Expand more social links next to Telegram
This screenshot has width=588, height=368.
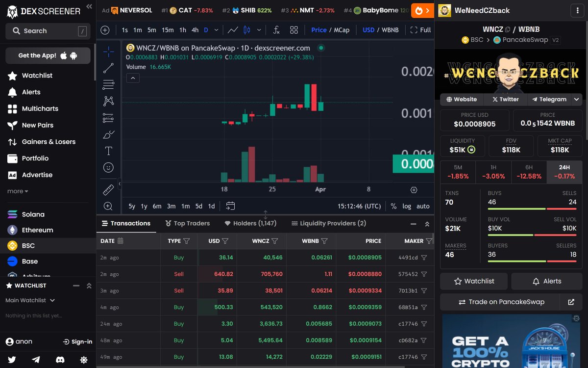pos(576,99)
